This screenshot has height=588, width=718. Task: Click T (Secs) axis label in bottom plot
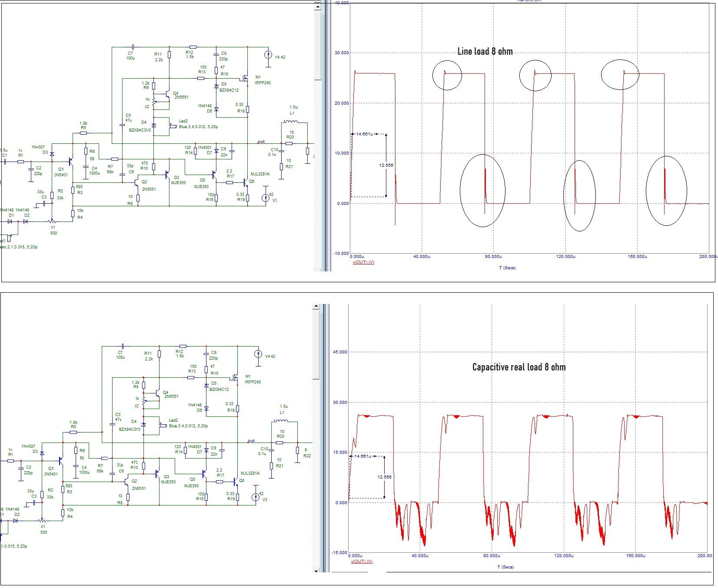[x=505, y=567]
